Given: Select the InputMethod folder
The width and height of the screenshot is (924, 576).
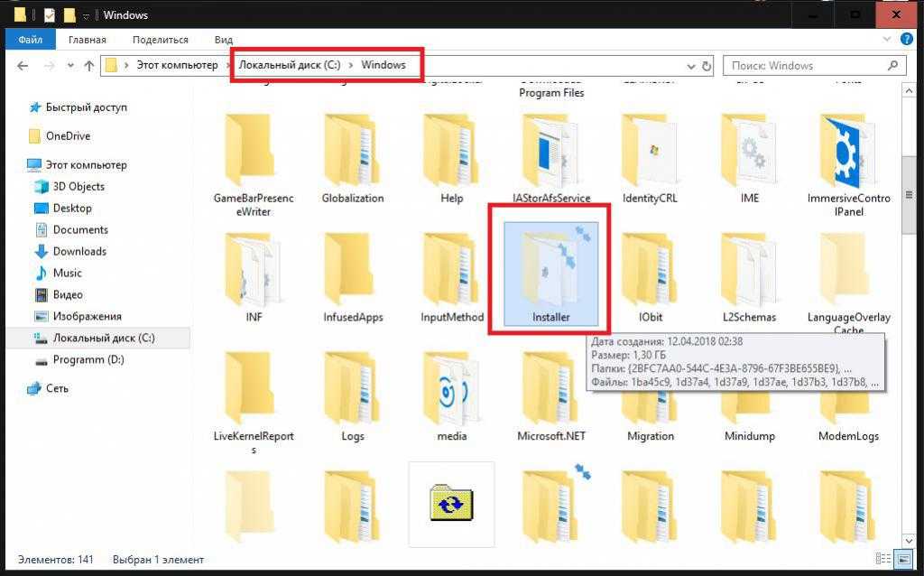Looking at the screenshot, I should [452, 278].
